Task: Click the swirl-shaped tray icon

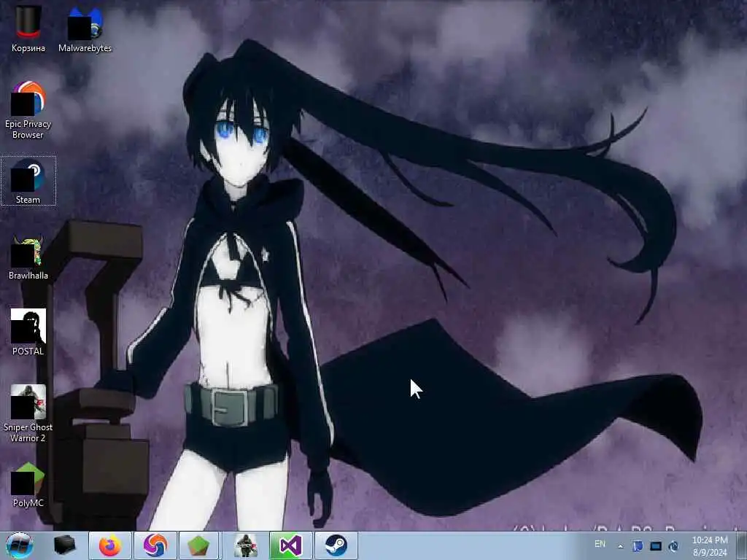Action: point(673,546)
